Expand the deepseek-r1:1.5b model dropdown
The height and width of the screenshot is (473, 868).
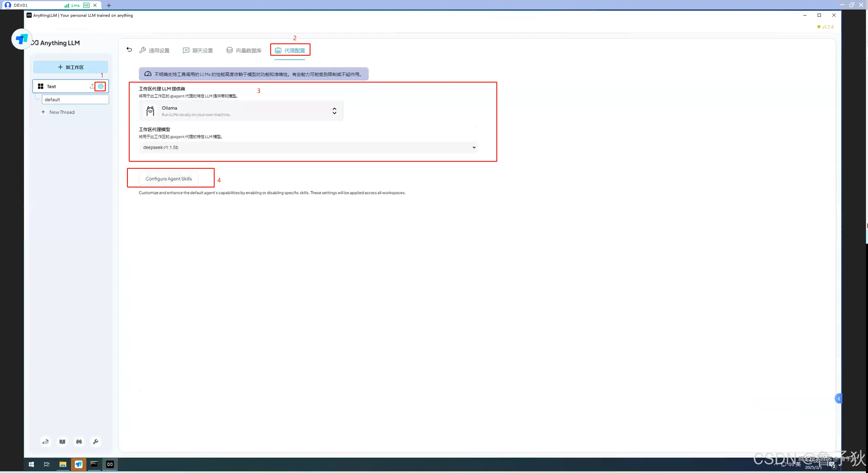(308, 147)
